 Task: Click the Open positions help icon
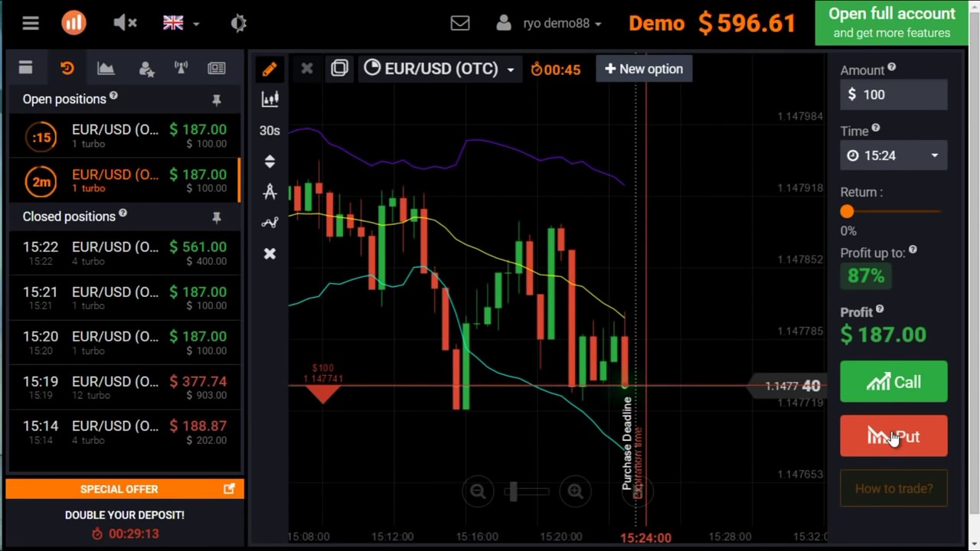(113, 96)
